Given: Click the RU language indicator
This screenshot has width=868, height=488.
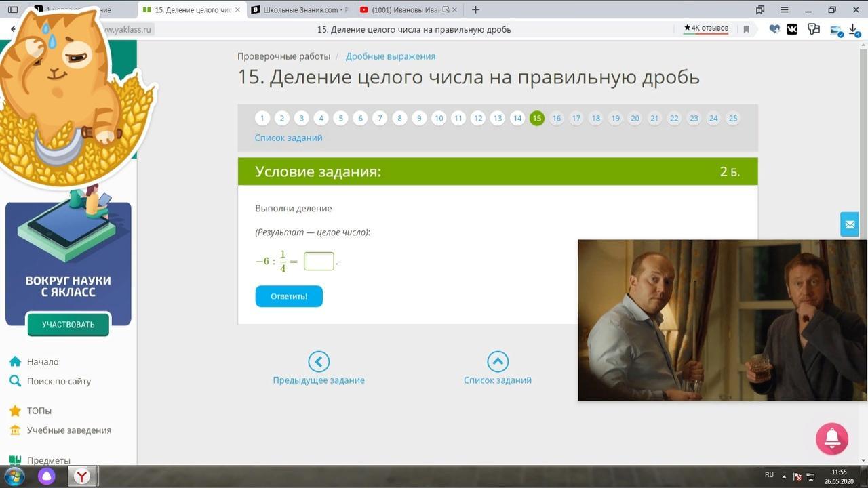Looking at the screenshot, I should point(769,474).
